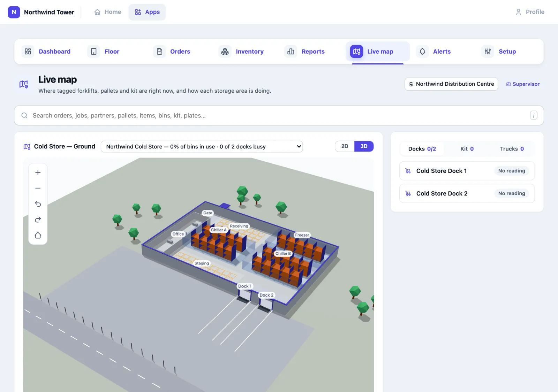Viewport: 558px width, 392px height.
Task: Click the Gate label on the map
Action: [x=208, y=213]
